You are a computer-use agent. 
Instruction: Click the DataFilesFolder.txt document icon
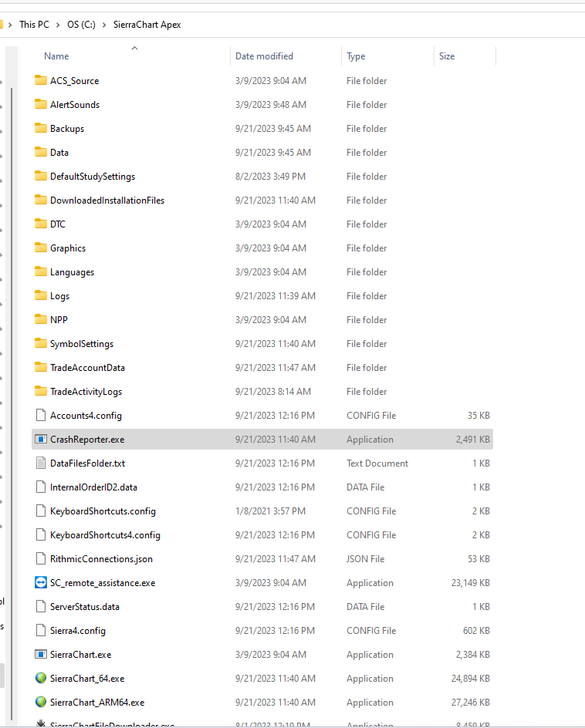click(x=41, y=463)
